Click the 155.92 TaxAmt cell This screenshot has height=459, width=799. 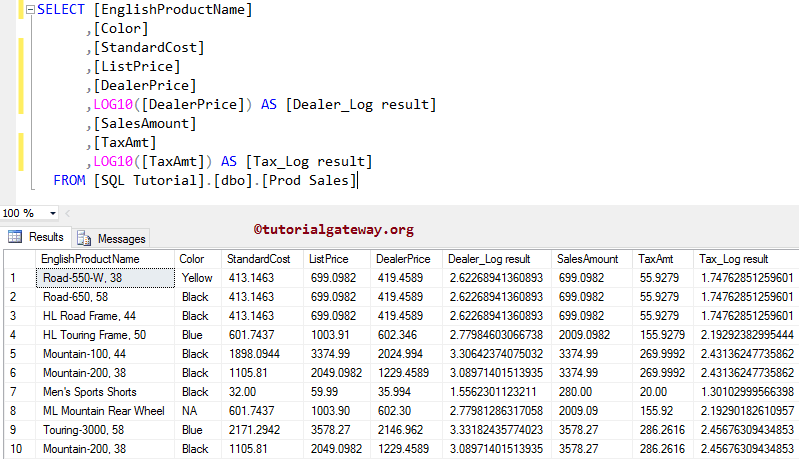663,411
